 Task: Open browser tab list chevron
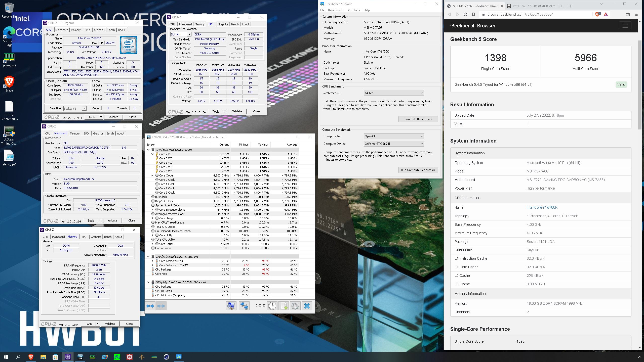tap(601, 4)
